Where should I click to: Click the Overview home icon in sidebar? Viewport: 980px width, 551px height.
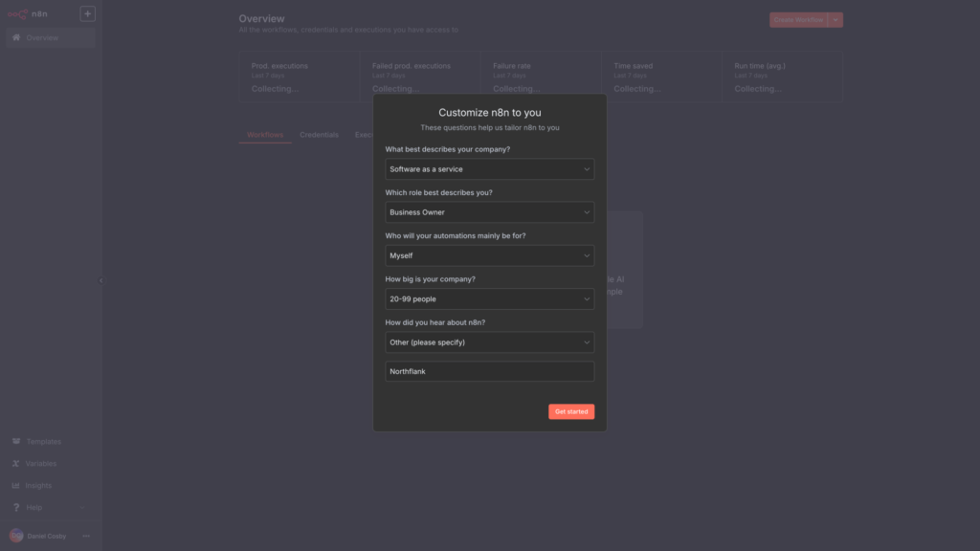(16, 38)
